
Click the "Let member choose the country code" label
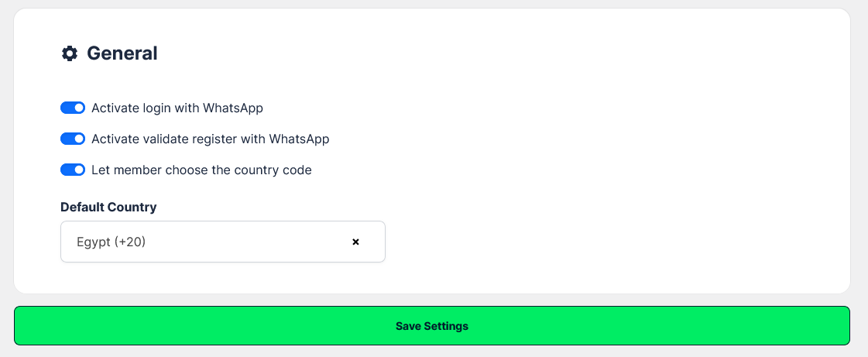[201, 170]
